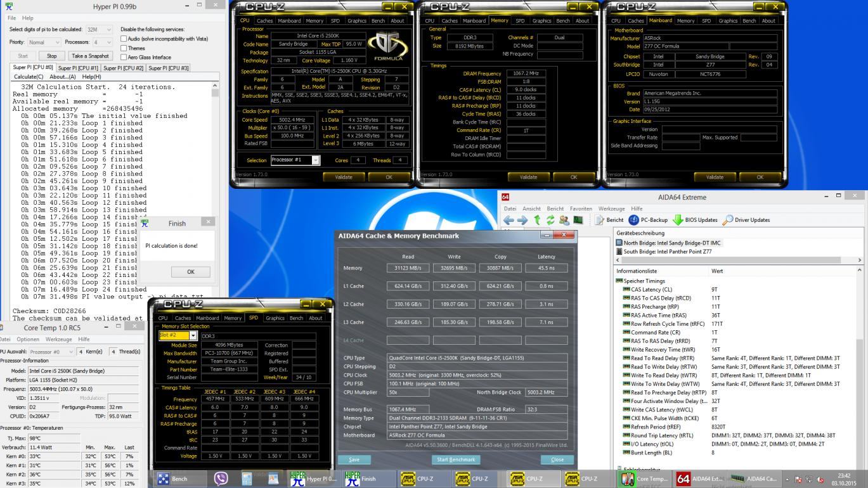
Task: Open Bench tab in CPU-Z SPD window
Action: point(295,318)
